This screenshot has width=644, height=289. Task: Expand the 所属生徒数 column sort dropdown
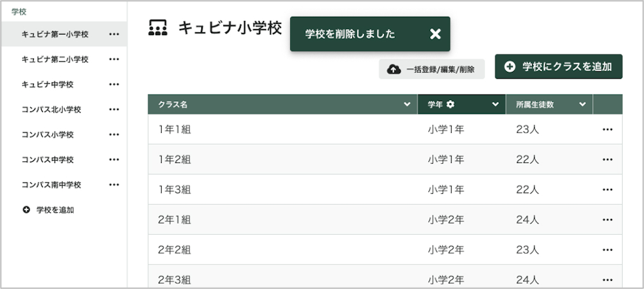[x=582, y=105]
